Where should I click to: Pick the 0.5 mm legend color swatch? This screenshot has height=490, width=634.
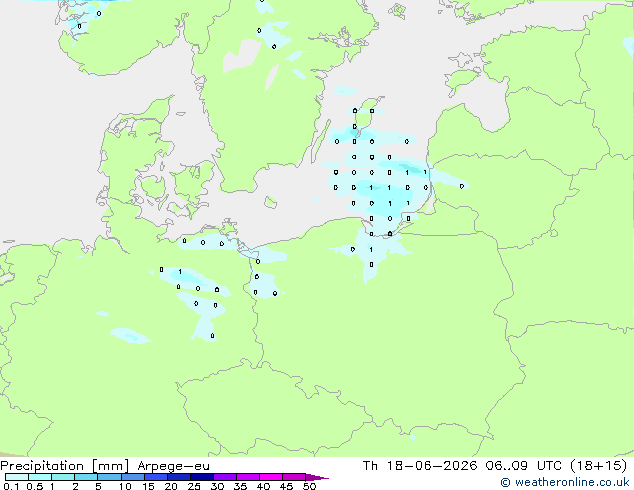point(40,477)
